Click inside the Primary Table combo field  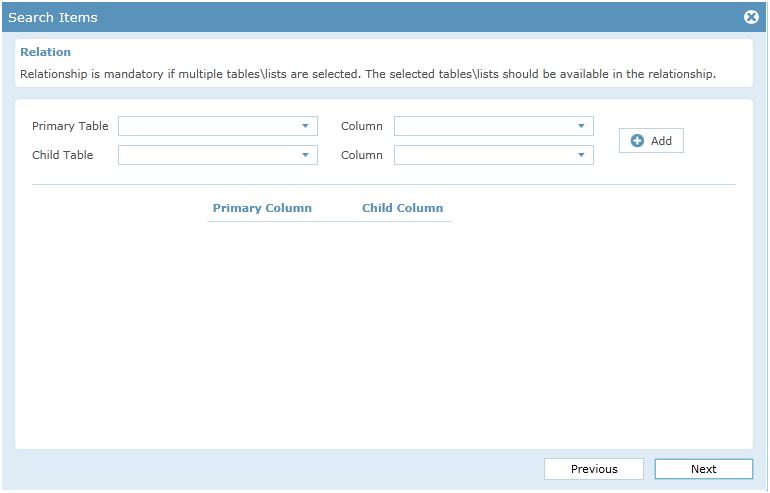[x=218, y=126]
